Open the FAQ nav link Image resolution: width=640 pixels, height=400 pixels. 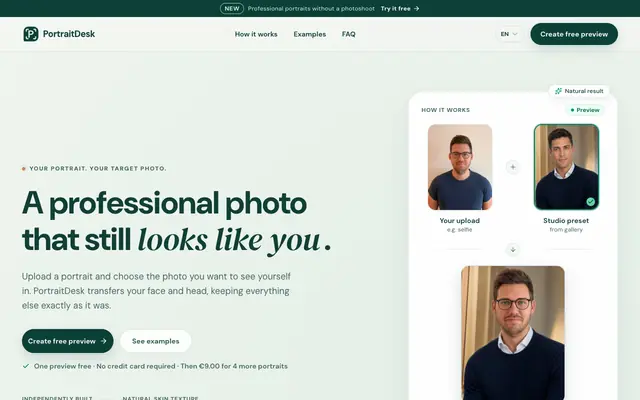349,34
